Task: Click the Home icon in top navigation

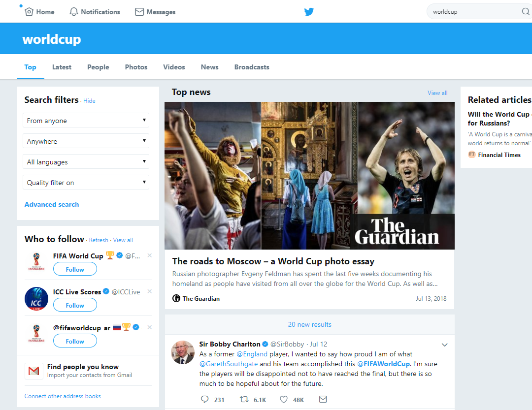Action: coord(29,12)
